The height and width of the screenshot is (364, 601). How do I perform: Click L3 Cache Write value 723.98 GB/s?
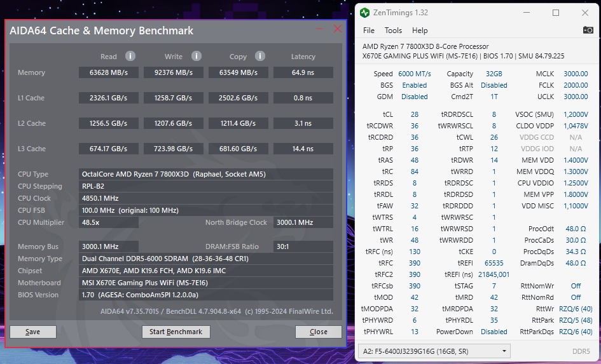[173, 149]
